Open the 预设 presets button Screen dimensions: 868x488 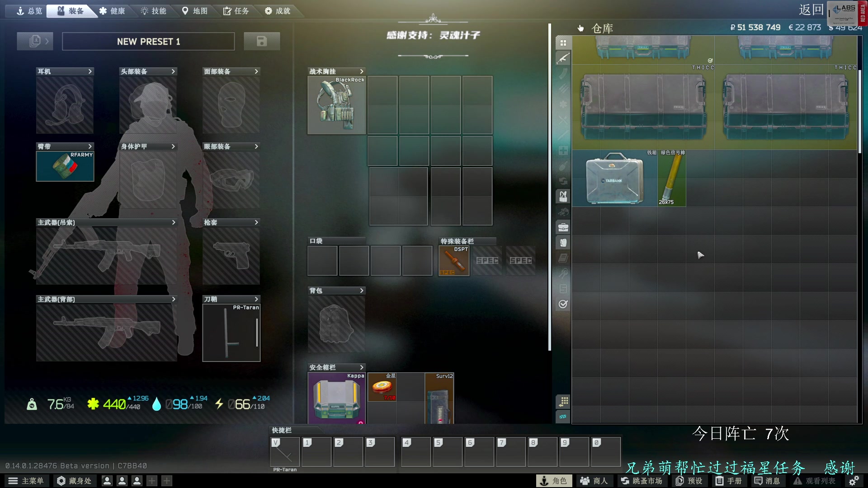[689, 481]
